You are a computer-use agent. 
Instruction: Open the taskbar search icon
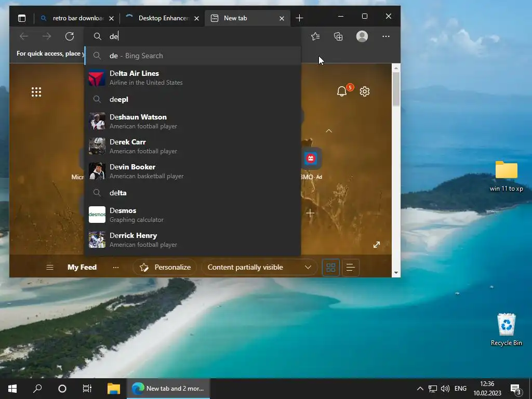click(37, 389)
